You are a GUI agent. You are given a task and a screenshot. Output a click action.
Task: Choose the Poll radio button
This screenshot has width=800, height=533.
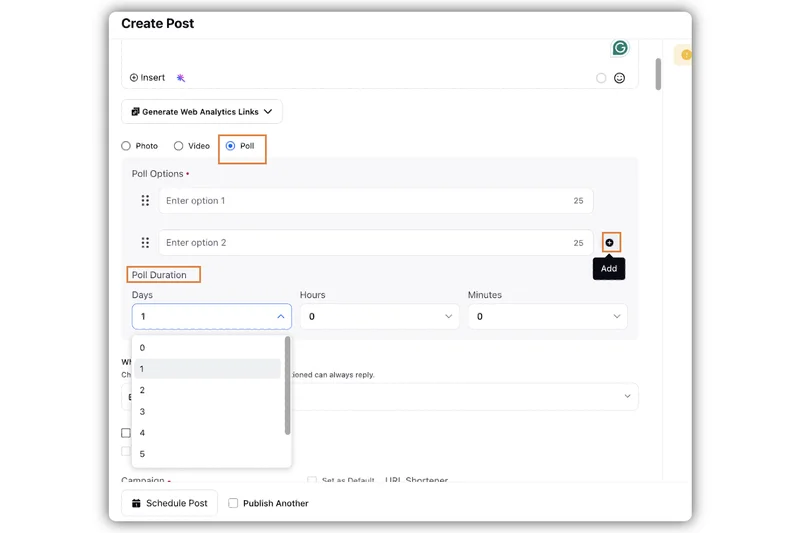tap(231, 146)
